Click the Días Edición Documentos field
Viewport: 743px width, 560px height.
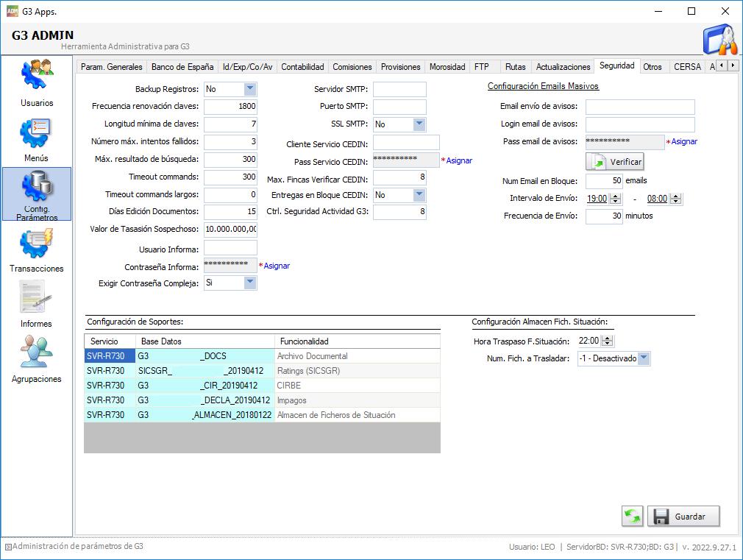230,211
